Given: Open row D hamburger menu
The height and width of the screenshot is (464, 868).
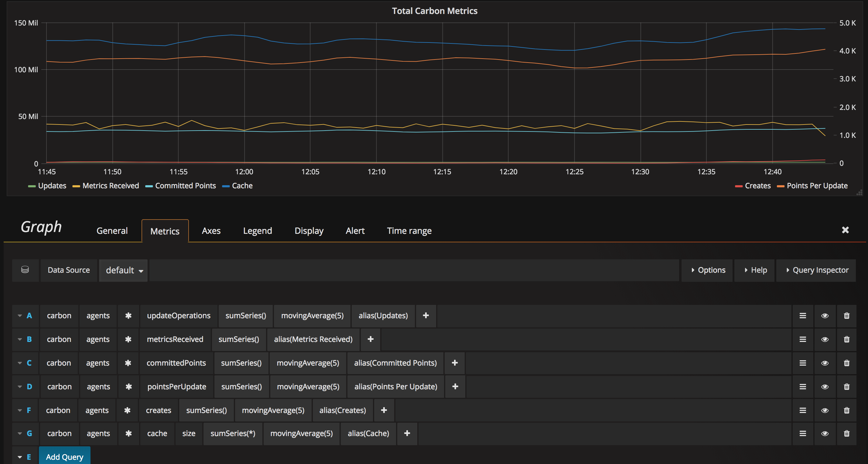Looking at the screenshot, I should 803,387.
